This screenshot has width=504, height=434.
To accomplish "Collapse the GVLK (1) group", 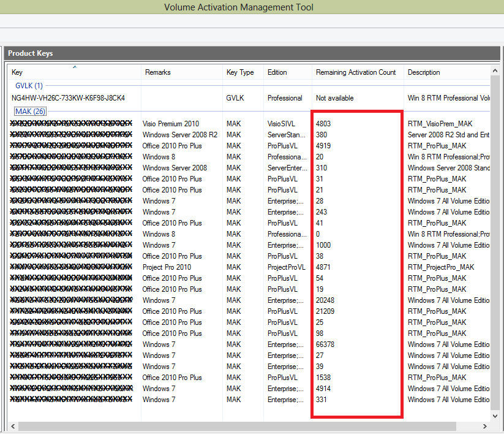I will click(x=29, y=86).
